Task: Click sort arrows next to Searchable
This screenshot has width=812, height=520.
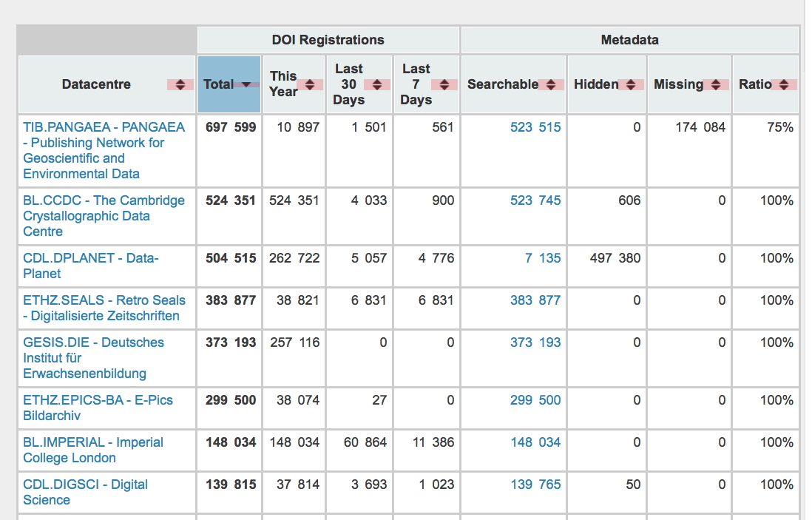Action: [x=550, y=85]
